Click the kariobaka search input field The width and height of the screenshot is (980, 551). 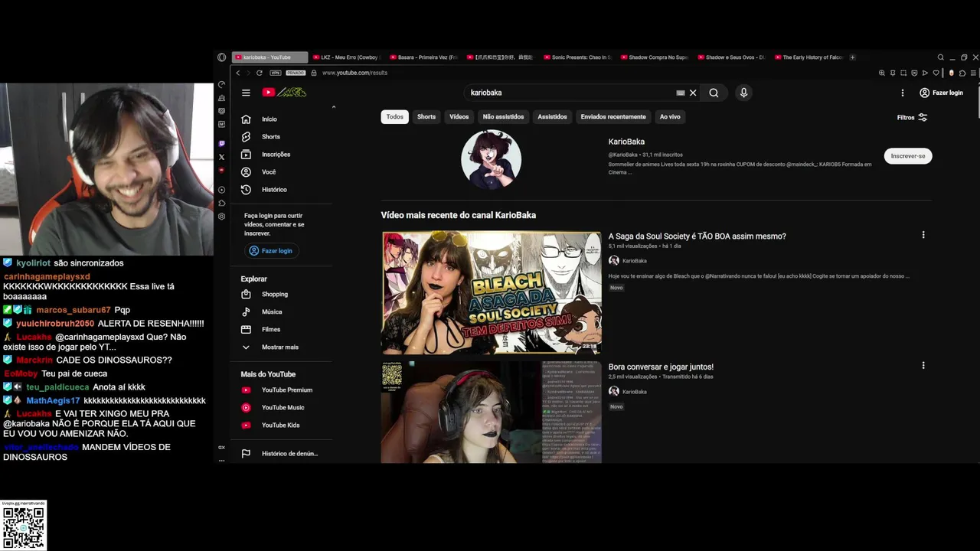[570, 93]
